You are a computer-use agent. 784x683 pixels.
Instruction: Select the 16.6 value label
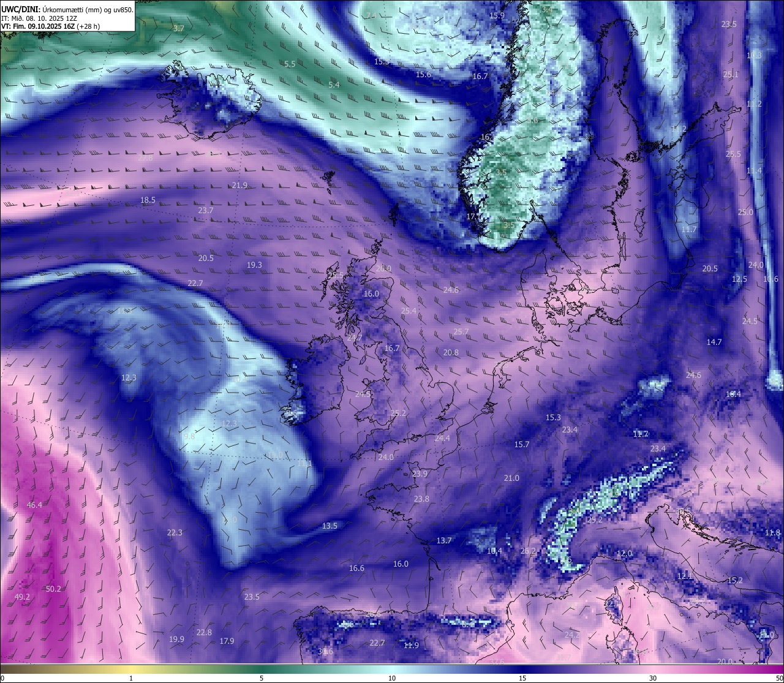point(356,568)
